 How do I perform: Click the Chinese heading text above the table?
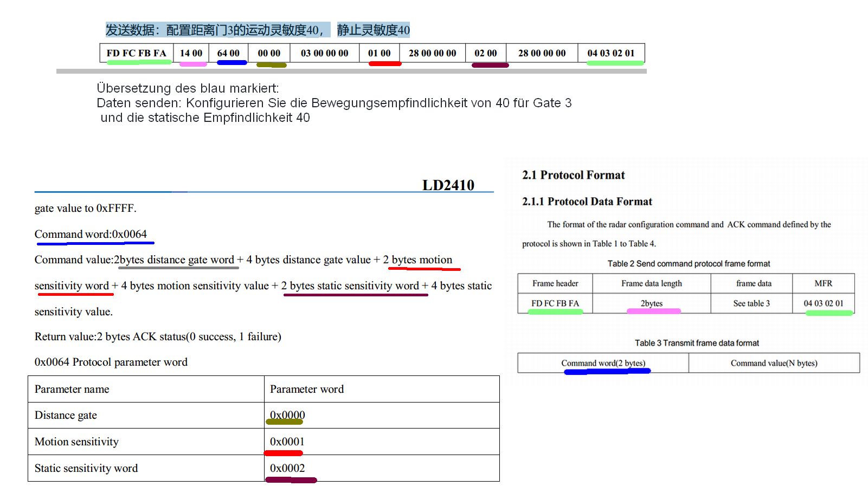tap(258, 30)
